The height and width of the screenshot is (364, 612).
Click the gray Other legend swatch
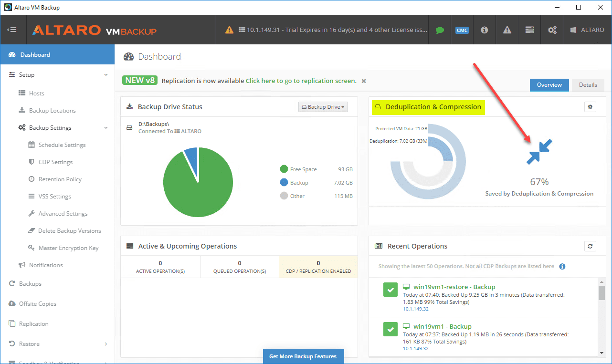click(284, 196)
